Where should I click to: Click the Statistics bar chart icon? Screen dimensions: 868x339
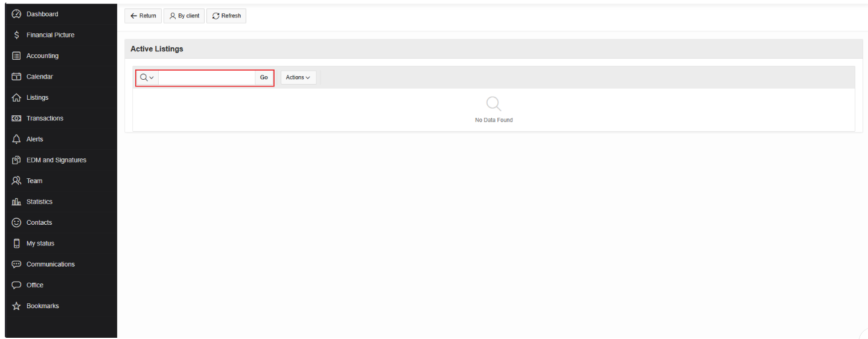pyautogui.click(x=17, y=202)
